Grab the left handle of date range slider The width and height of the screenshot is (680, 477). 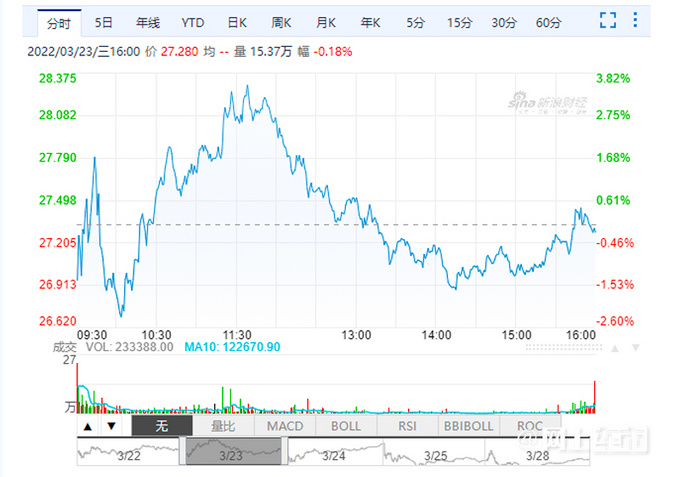(183, 451)
